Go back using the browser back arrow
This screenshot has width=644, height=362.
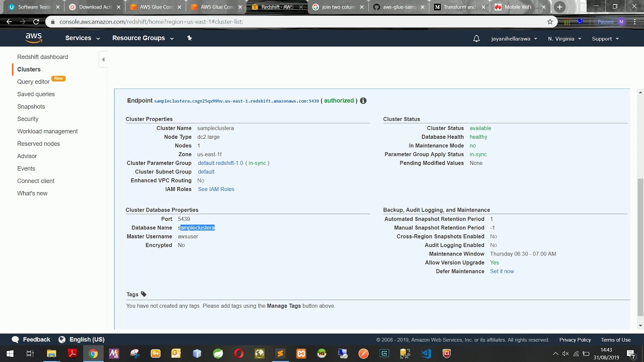pyautogui.click(x=9, y=22)
